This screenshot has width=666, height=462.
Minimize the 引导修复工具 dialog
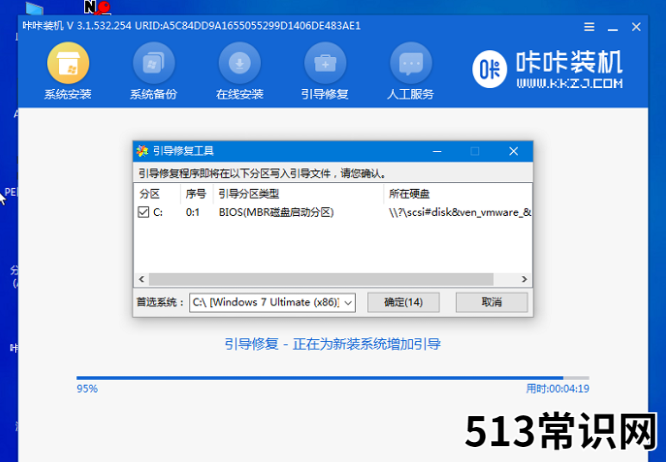pyautogui.click(x=437, y=151)
